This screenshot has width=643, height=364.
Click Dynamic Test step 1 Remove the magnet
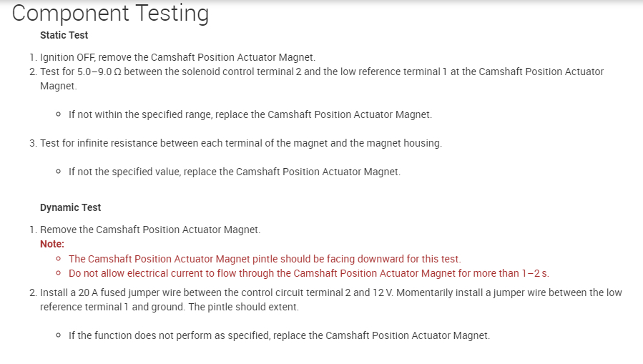150,230
